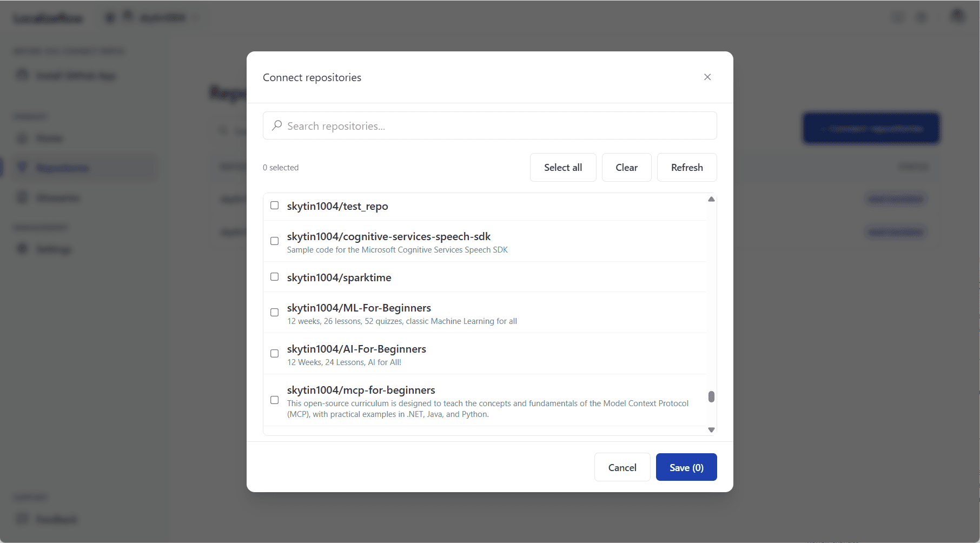Viewport: 980px width, 543px height.
Task: Click the scroll down arrow in list
Action: (x=711, y=430)
